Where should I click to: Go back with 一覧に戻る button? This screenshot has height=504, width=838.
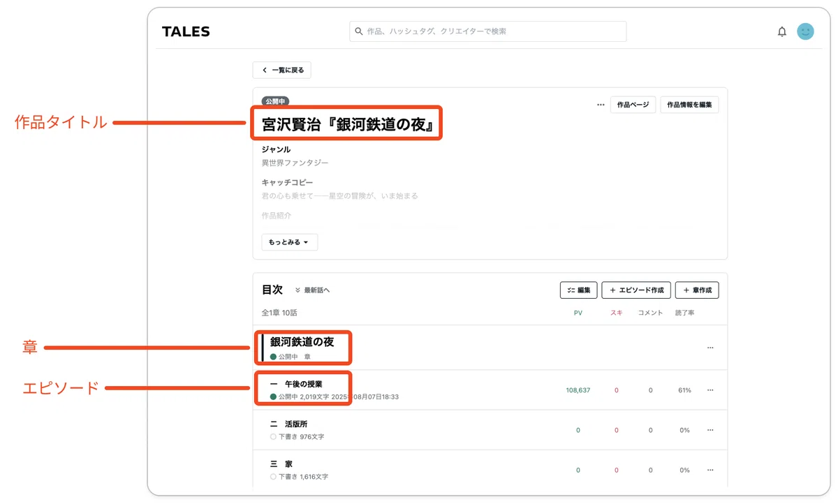[282, 70]
